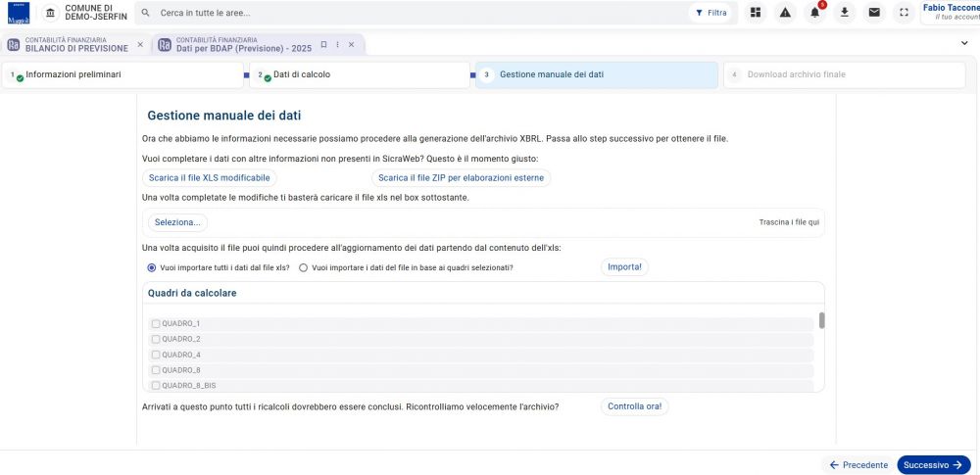Click the green check on step 2
The image size is (980, 475).
point(268,78)
